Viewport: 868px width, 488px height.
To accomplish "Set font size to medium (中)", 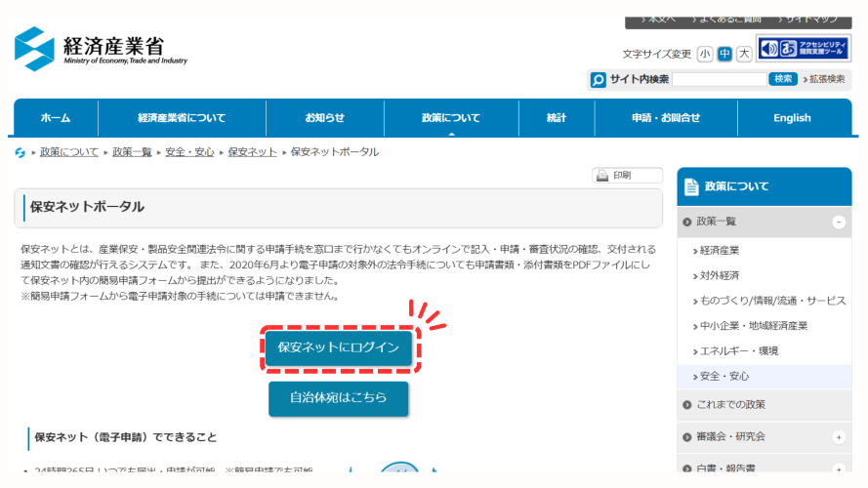I will coord(724,54).
